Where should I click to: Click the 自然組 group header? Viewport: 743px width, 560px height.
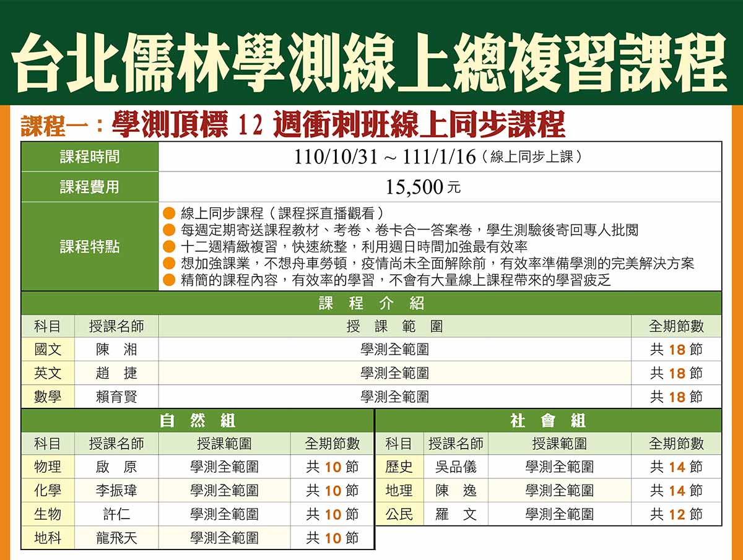point(198,421)
